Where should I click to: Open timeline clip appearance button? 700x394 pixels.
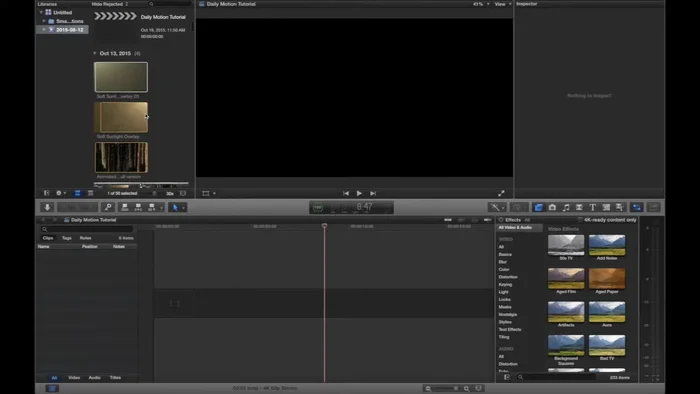(478, 388)
